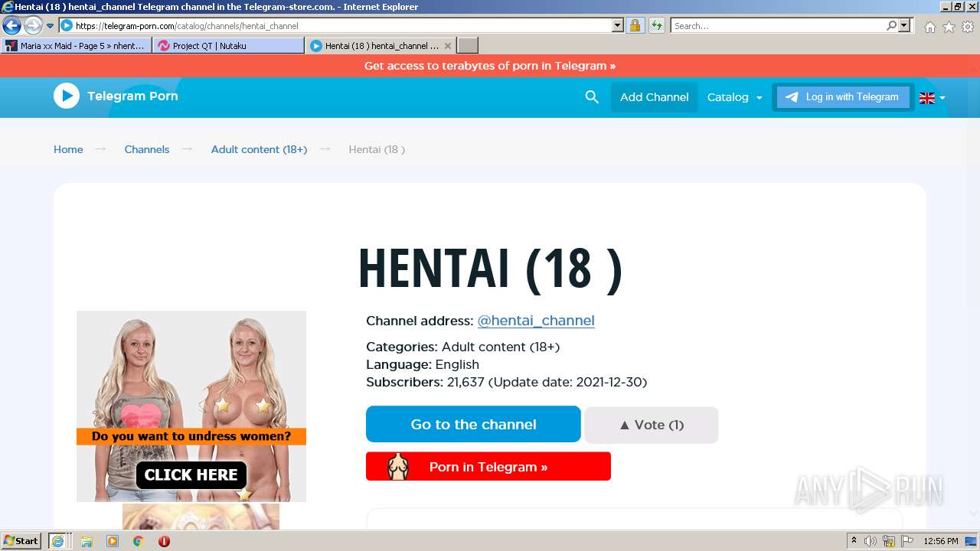Click the CLICK HERE ad banner image
The height and width of the screenshot is (551, 980).
pos(191,406)
